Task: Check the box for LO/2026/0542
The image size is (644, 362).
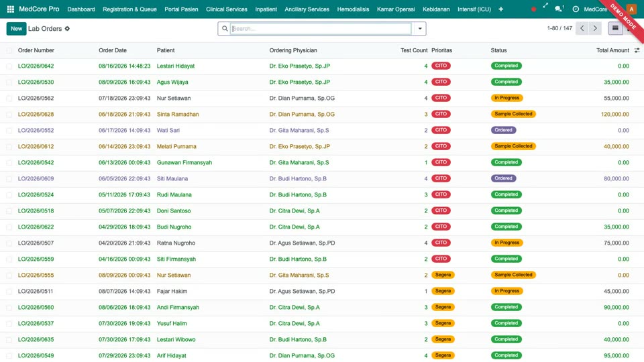Action: pyautogui.click(x=9, y=162)
